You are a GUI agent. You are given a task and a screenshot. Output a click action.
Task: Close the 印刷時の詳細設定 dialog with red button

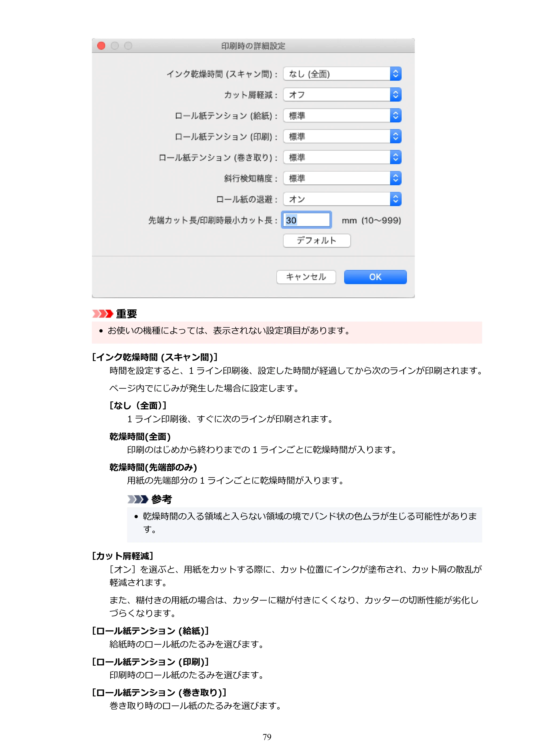coord(101,46)
